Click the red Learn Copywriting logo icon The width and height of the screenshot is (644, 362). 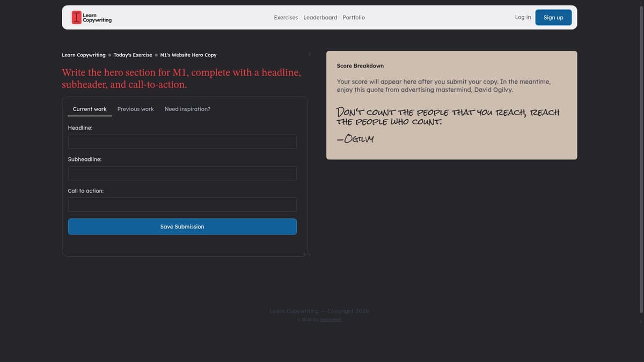pyautogui.click(x=76, y=17)
